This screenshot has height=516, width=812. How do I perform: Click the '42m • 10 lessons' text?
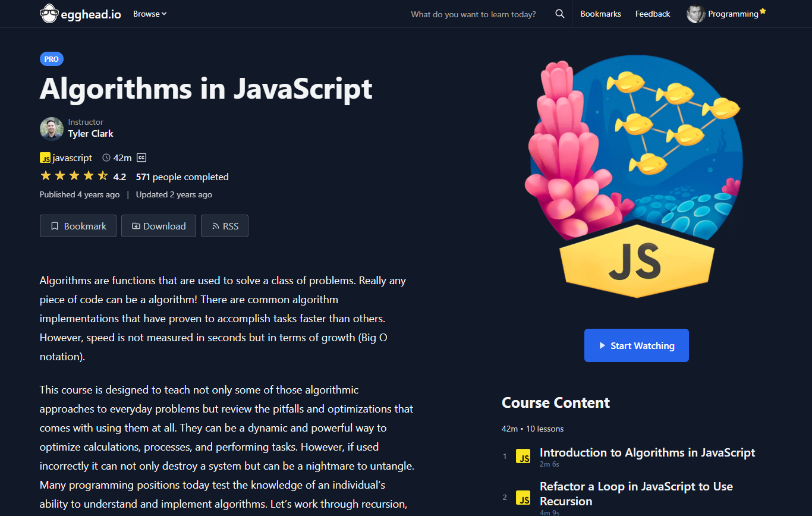(x=533, y=429)
